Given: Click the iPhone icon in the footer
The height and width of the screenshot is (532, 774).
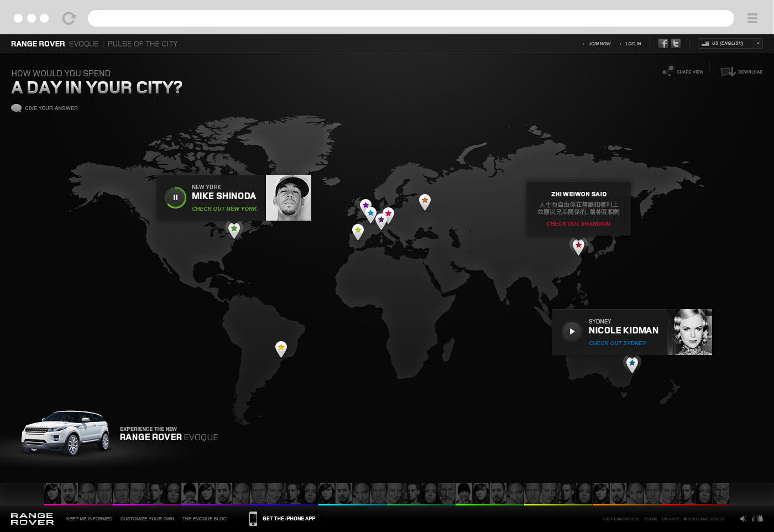Looking at the screenshot, I should (253, 519).
